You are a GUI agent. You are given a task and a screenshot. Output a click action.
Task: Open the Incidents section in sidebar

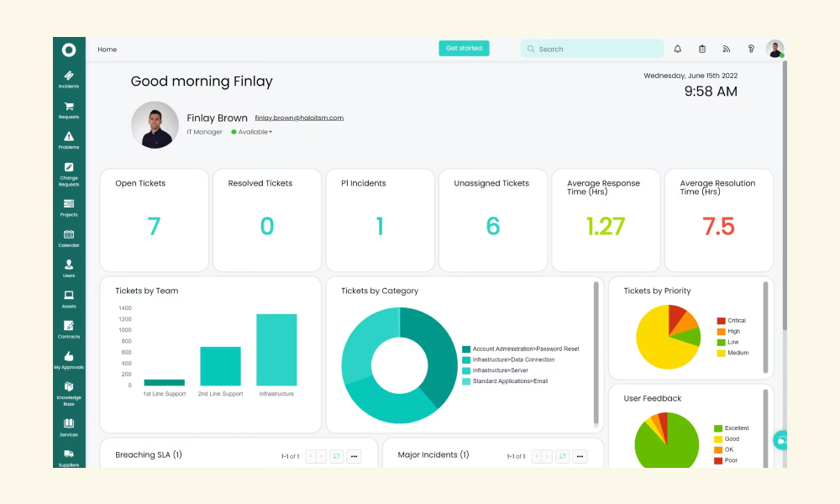[69, 79]
